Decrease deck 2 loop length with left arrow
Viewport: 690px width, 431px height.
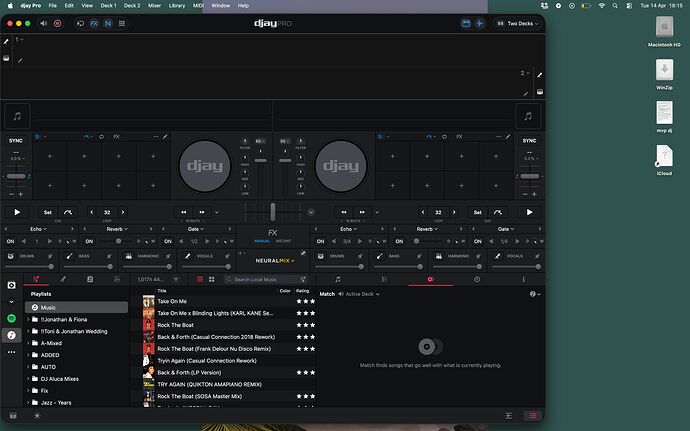(423, 212)
